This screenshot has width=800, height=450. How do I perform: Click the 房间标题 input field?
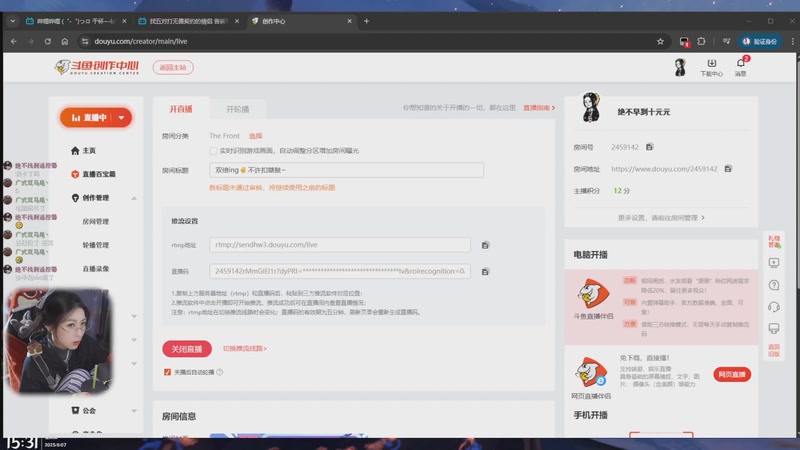pos(346,170)
